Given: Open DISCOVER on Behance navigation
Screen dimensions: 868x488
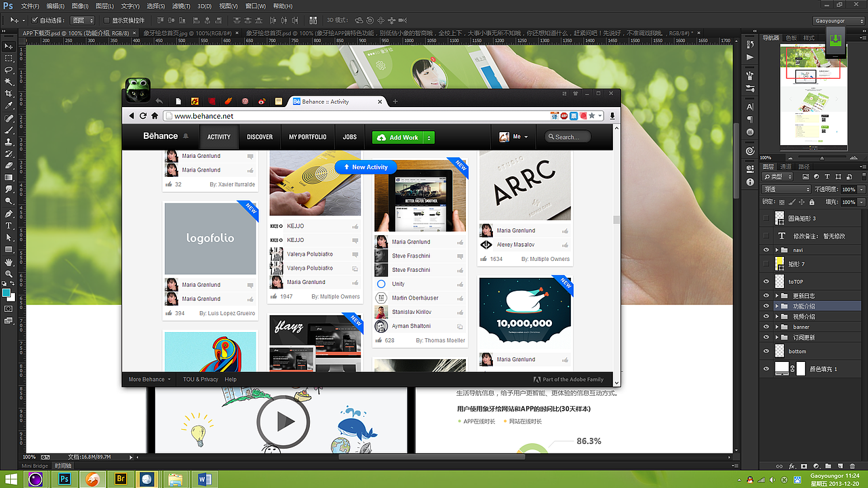Looking at the screenshot, I should pyautogui.click(x=260, y=137).
